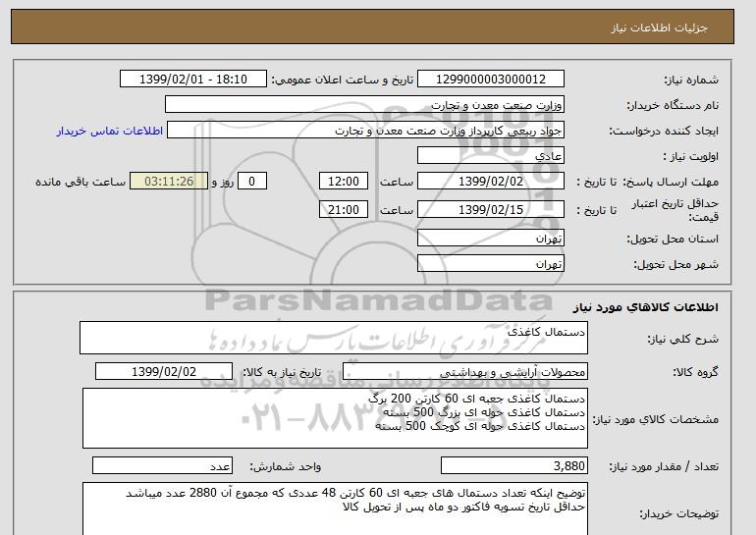Click the label 'واحد شمارش:'
The image size is (756, 535).
(x=286, y=466)
